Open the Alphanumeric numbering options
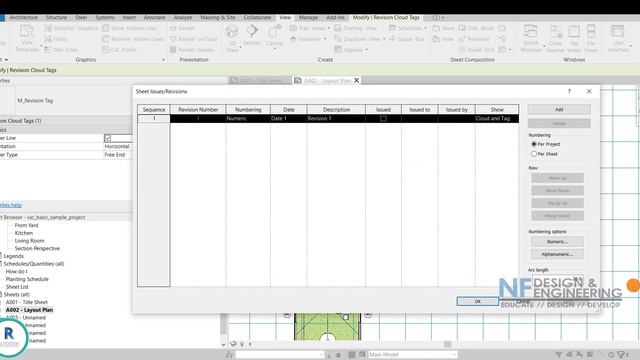This screenshot has height=360, width=640. click(x=557, y=254)
